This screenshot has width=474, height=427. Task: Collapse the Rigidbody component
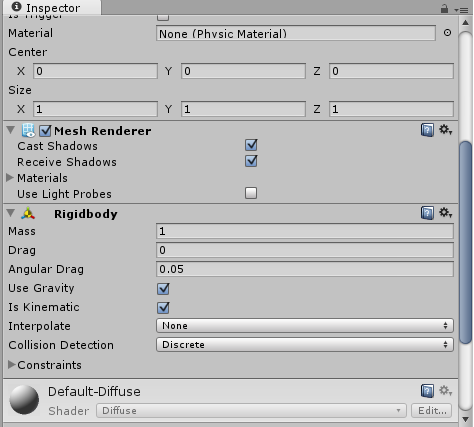coord(11,213)
